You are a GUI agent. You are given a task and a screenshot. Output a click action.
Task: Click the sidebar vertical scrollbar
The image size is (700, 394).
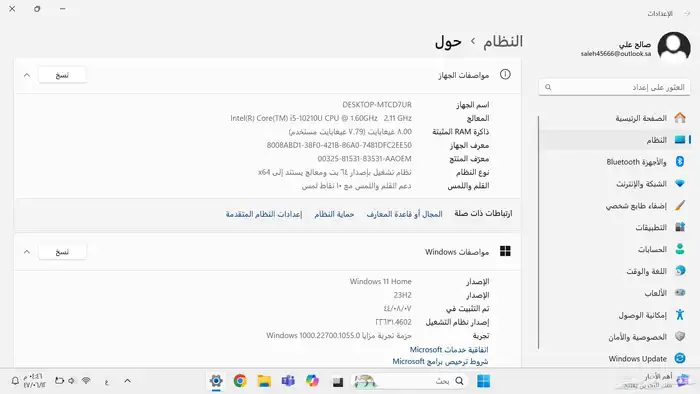tap(538, 232)
